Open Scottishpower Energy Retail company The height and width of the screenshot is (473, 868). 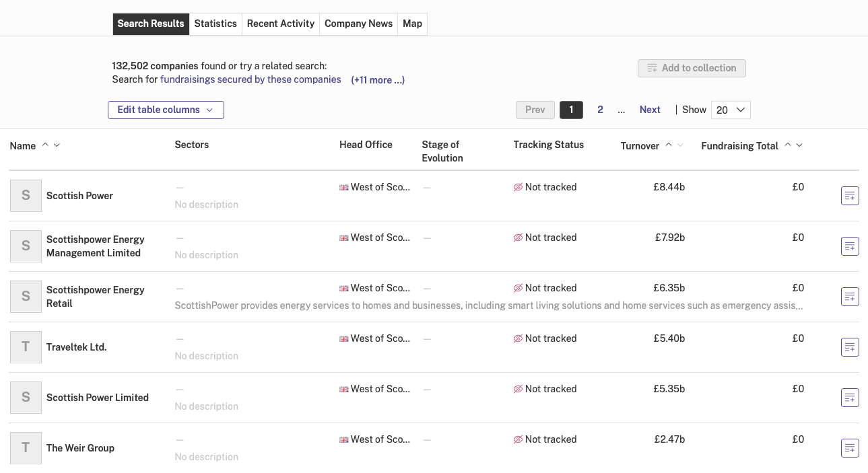tap(96, 297)
